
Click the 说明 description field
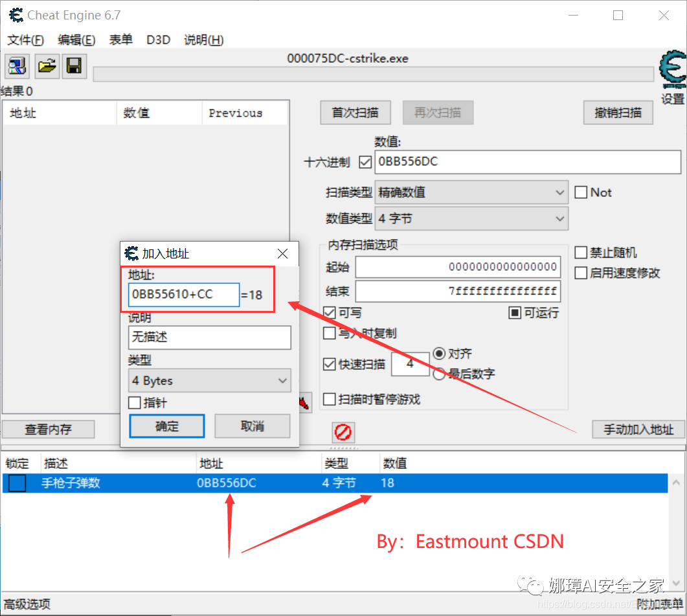(x=209, y=337)
